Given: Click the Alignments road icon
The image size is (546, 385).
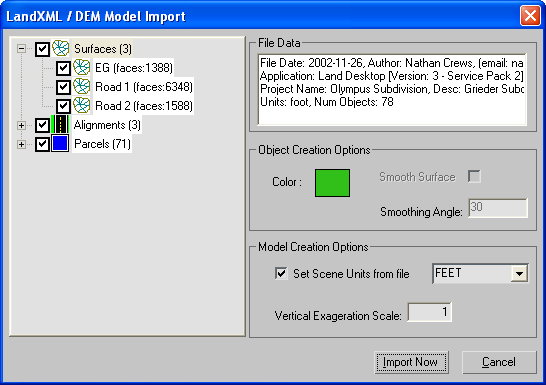Looking at the screenshot, I should (x=60, y=124).
